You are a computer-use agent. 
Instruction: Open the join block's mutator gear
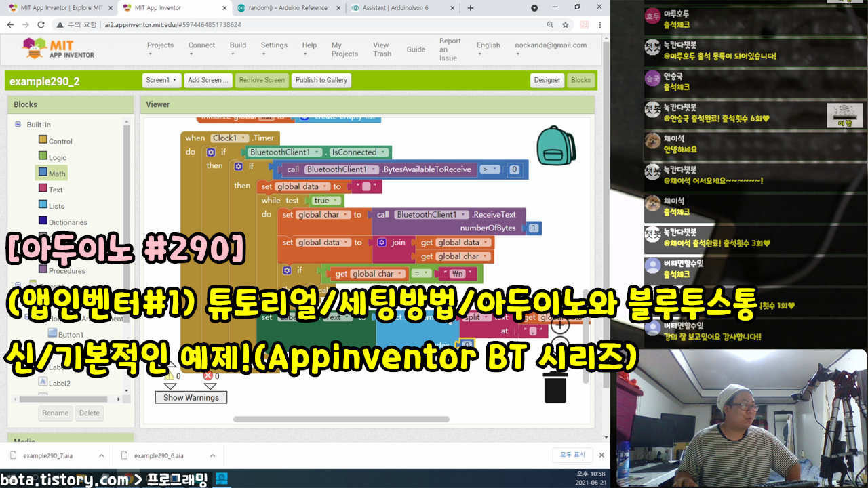click(x=382, y=242)
